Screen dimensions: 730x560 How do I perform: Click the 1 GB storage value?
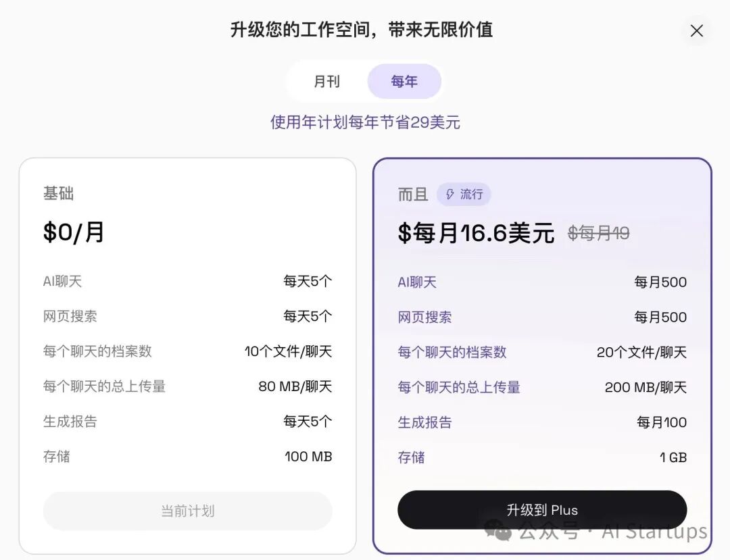(673, 457)
